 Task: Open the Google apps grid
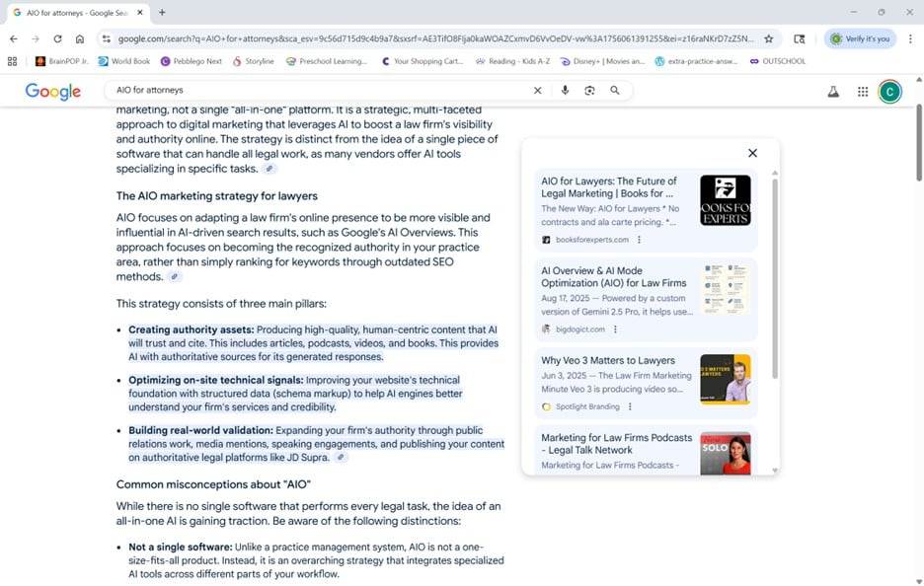click(x=863, y=92)
